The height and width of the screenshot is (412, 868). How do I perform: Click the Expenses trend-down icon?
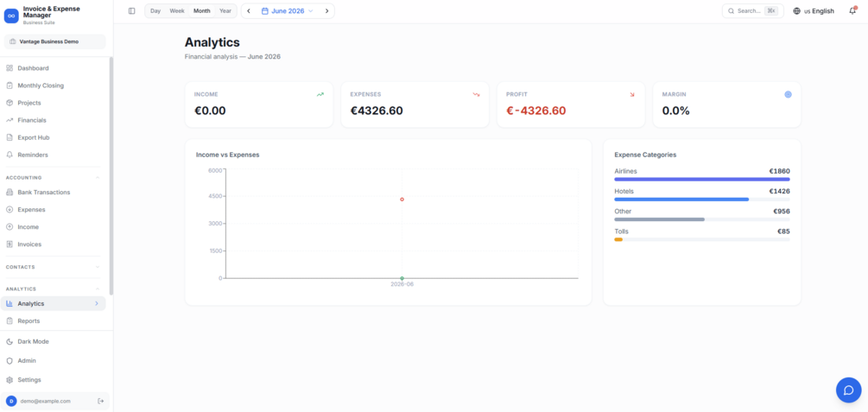(x=476, y=95)
